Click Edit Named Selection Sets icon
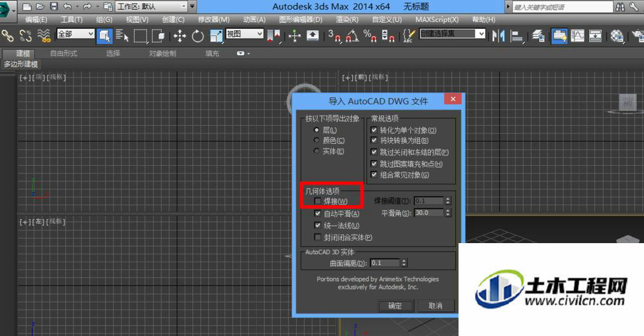 (409, 35)
